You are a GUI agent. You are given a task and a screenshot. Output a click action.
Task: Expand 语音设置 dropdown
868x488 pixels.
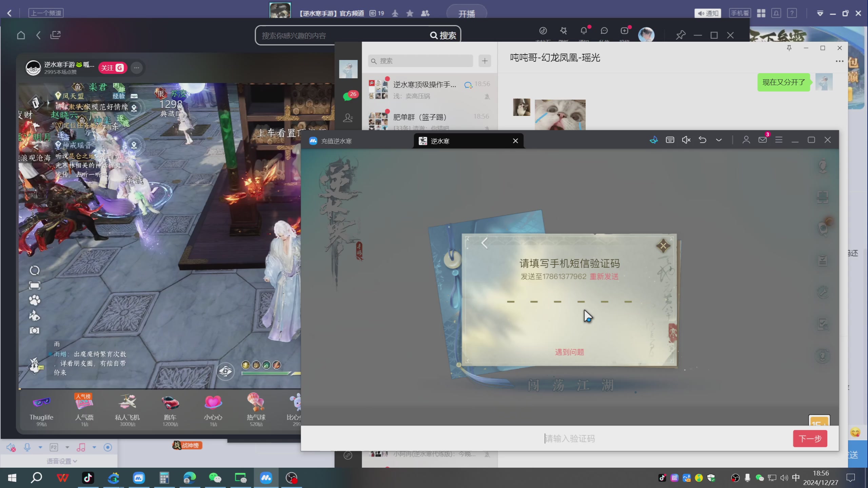[62, 461]
